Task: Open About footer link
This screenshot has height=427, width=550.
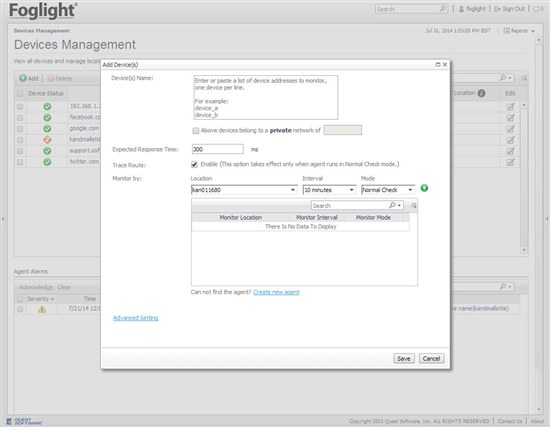Action: coord(537,421)
